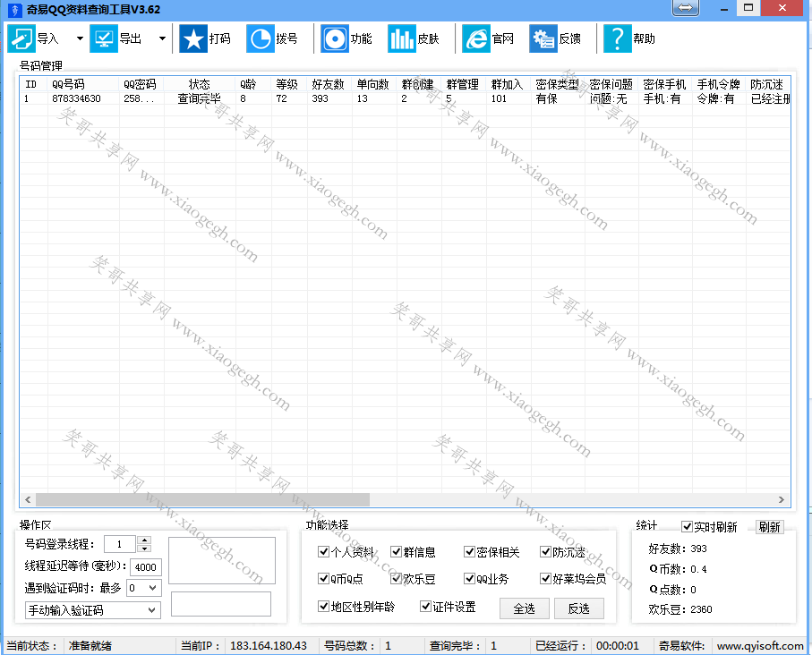Toggle the 欢乐豆 checkbox

397,578
